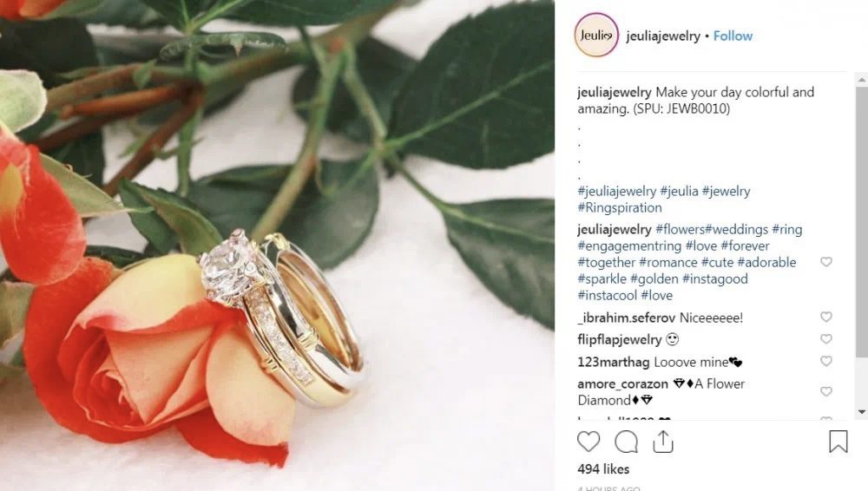Image resolution: width=868 pixels, height=491 pixels.
Task: Share the post via upload icon
Action: pos(662,442)
